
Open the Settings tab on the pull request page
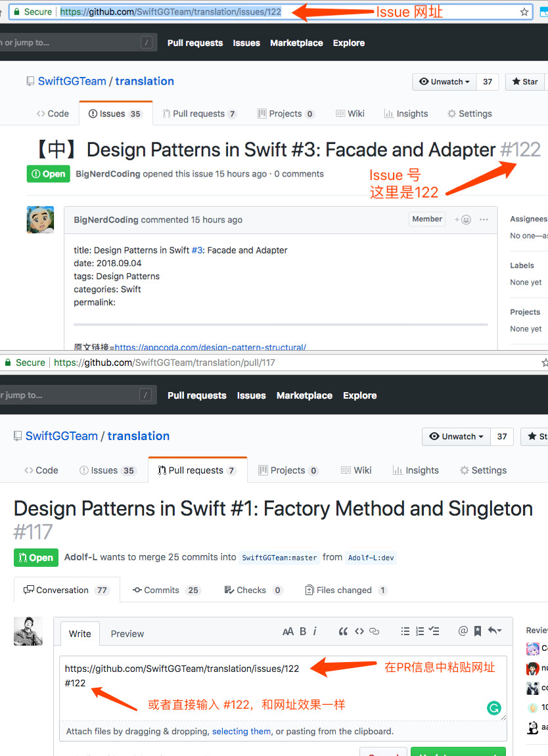point(484,470)
